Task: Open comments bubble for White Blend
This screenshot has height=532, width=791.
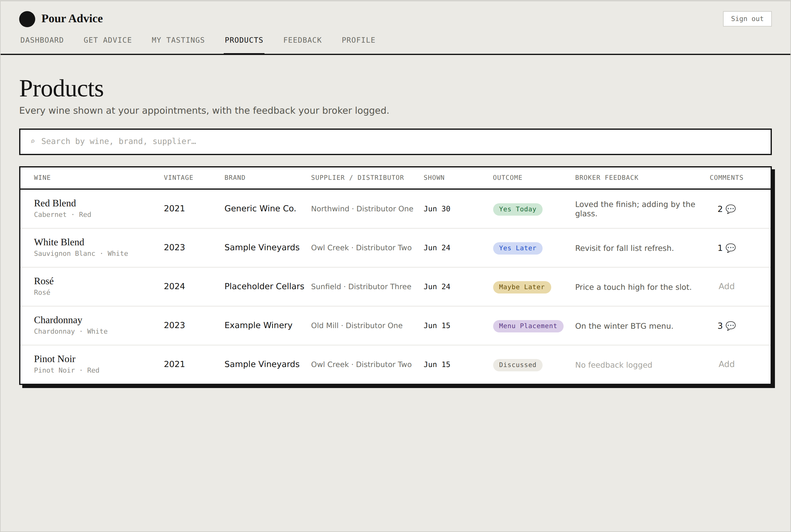Action: (x=726, y=248)
